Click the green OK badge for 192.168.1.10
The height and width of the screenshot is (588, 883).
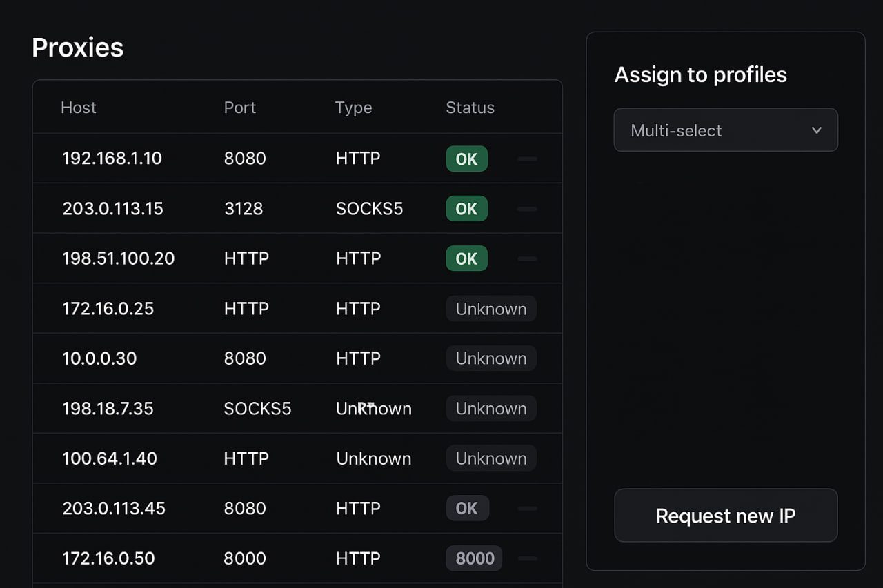pyautogui.click(x=466, y=159)
